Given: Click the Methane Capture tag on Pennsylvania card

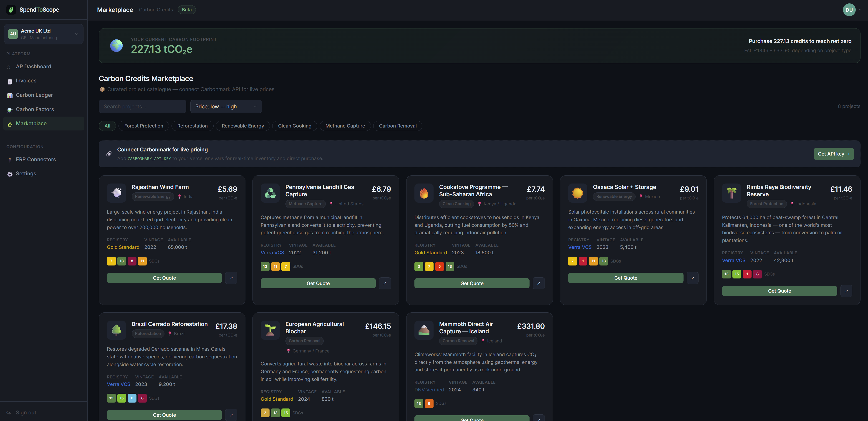Looking at the screenshot, I should point(305,204).
